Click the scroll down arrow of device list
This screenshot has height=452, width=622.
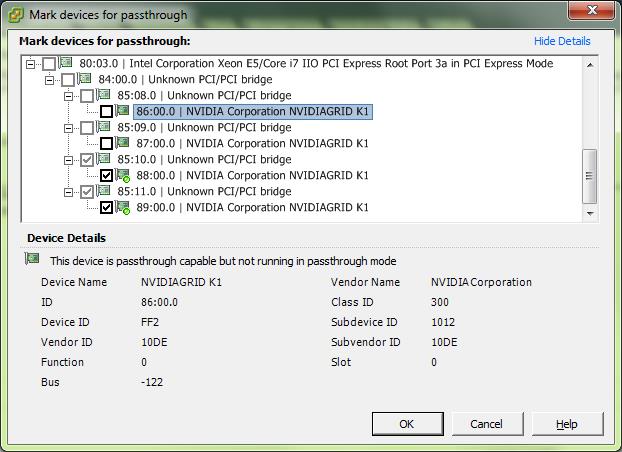tap(590, 214)
